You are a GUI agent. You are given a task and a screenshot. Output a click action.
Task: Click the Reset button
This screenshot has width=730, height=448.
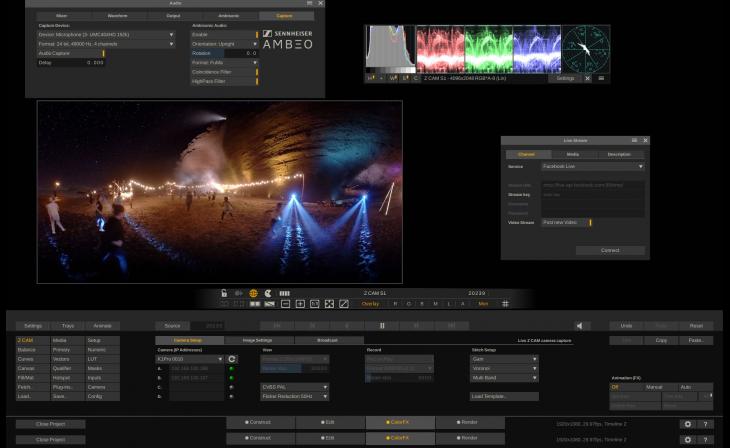point(696,326)
